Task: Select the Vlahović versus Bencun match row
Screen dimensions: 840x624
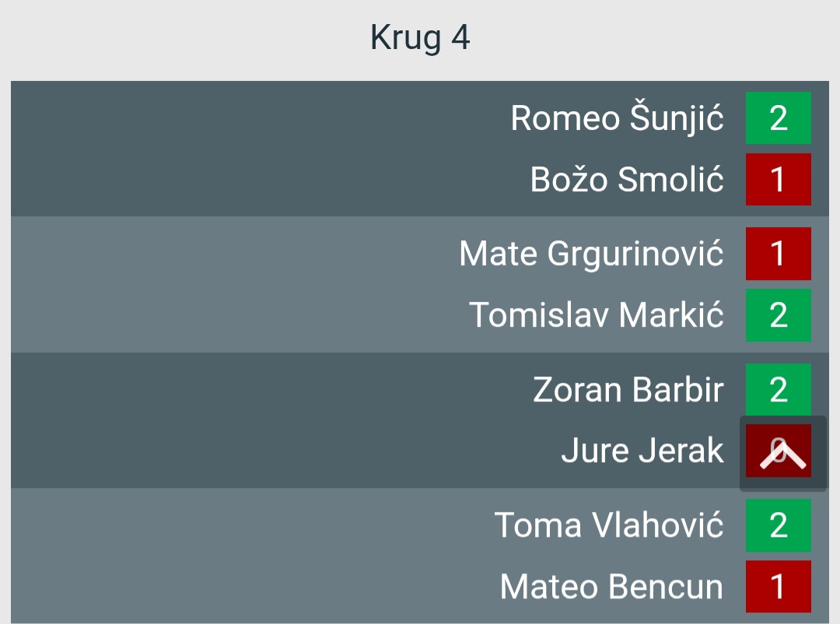Action: pos(420,556)
